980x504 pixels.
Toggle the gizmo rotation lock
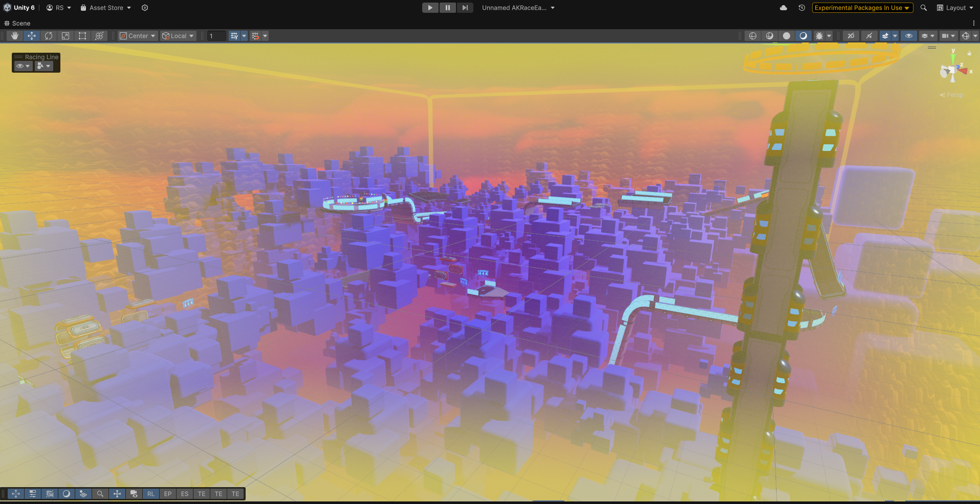pos(969,53)
